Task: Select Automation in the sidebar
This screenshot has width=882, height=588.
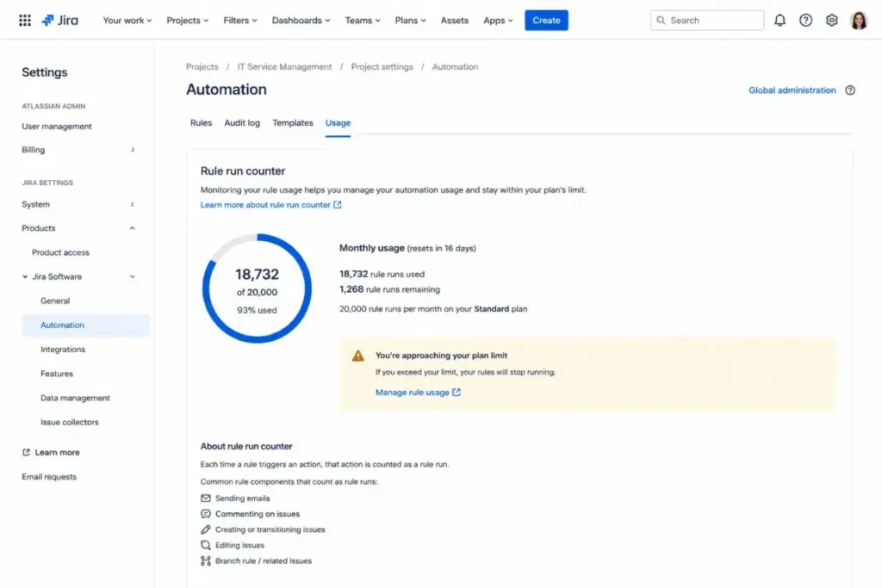Action: [85, 325]
